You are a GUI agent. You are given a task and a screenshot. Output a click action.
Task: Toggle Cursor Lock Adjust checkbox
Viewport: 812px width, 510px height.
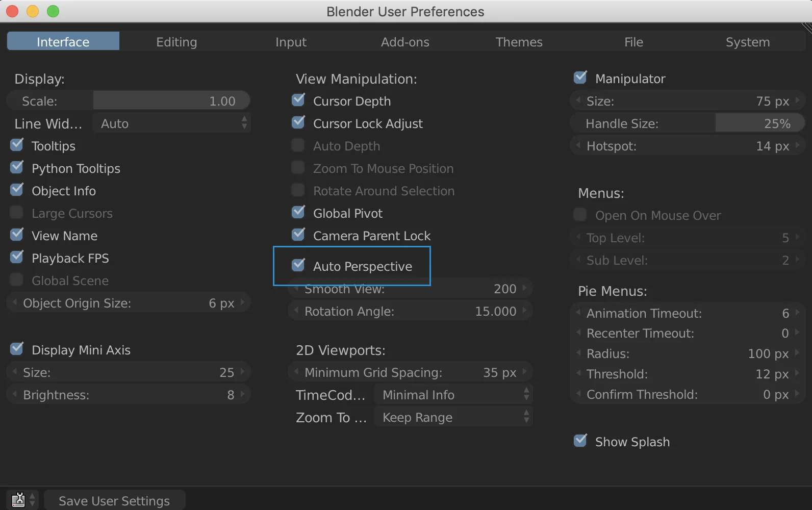298,123
